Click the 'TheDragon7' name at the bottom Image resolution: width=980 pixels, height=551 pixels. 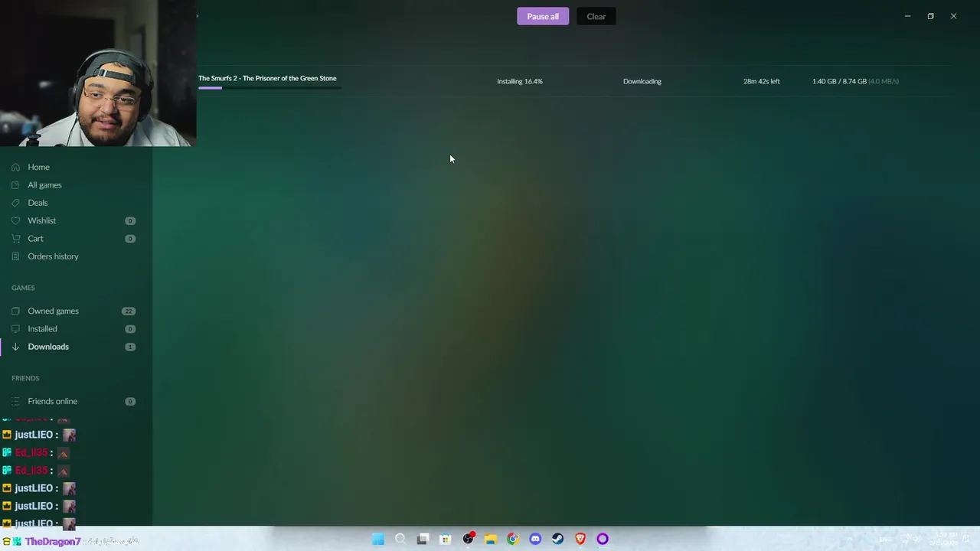[x=53, y=541]
